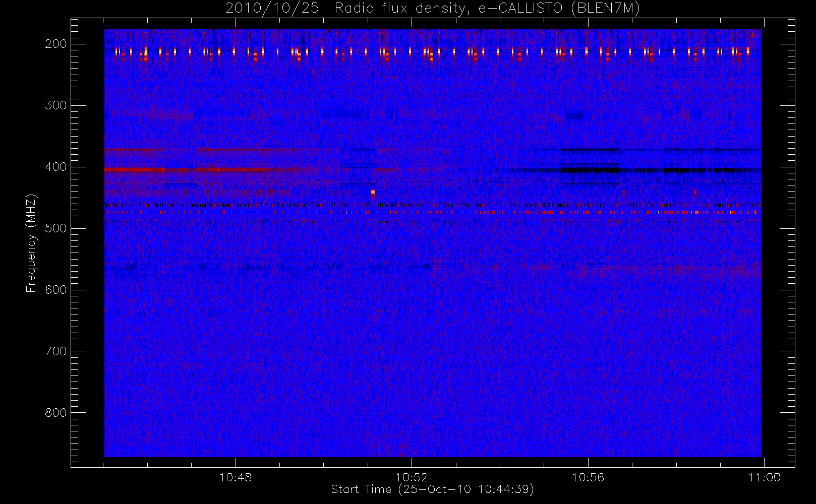Click the 500 frequency tick label
The height and width of the screenshot is (504, 816).
tap(56, 228)
